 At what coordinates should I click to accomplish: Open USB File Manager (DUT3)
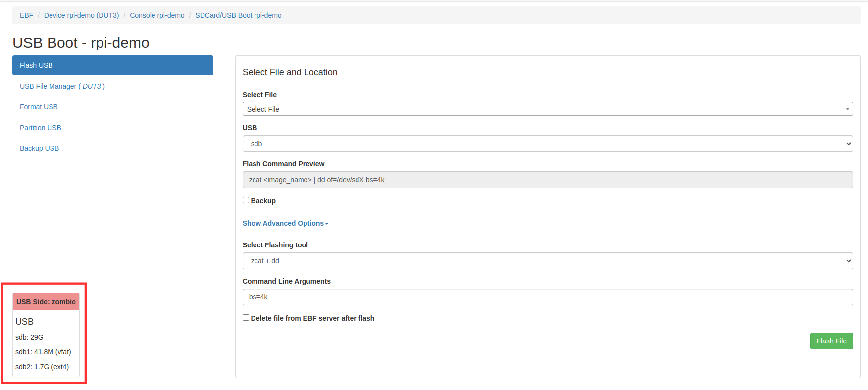point(62,86)
